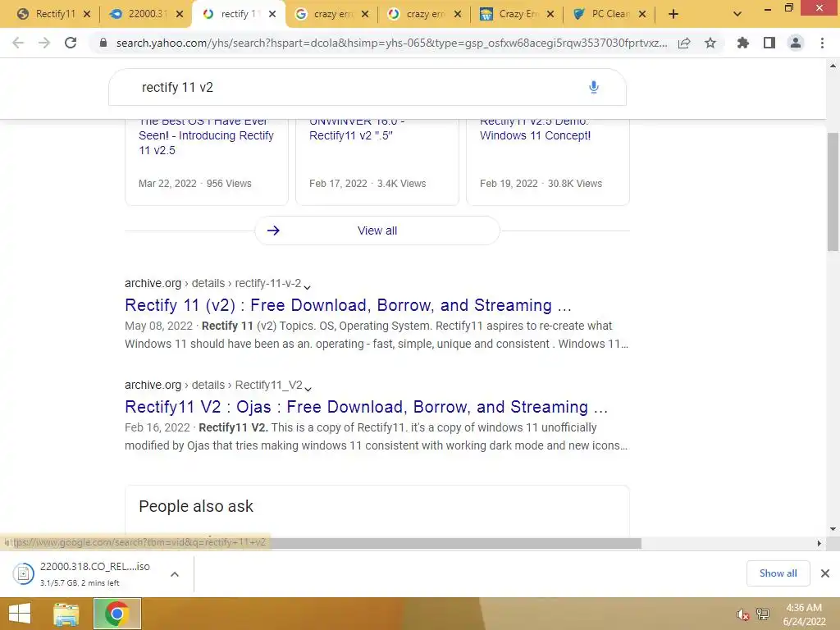Click the "Mar 22, 2022 · 956 Views" text
The height and width of the screenshot is (630, 840).
pyautogui.click(x=195, y=183)
